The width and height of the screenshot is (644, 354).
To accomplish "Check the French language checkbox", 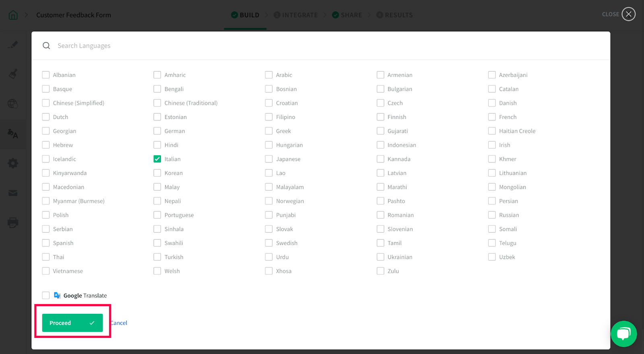I will click(492, 117).
